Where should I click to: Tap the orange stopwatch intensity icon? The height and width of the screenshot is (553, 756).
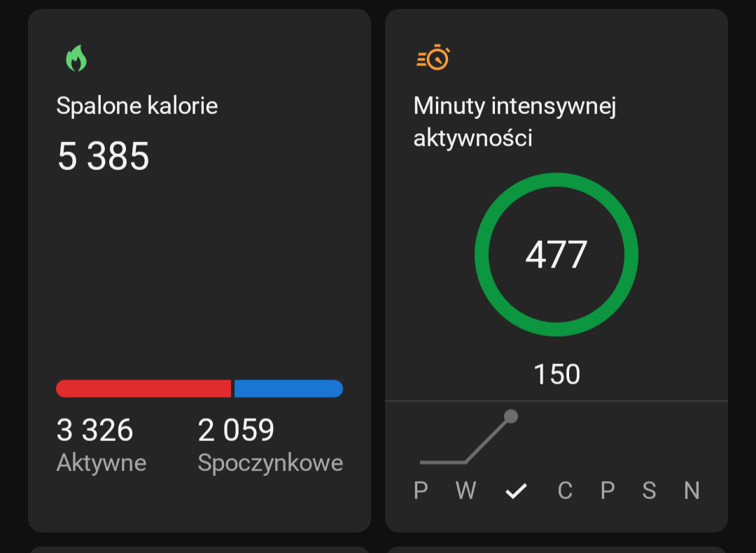tap(433, 57)
